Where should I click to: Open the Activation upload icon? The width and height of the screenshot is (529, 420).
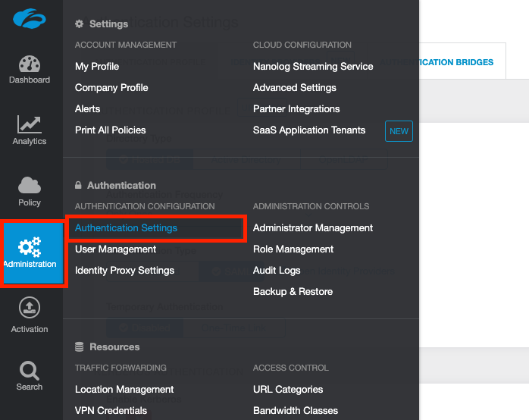pos(30,309)
